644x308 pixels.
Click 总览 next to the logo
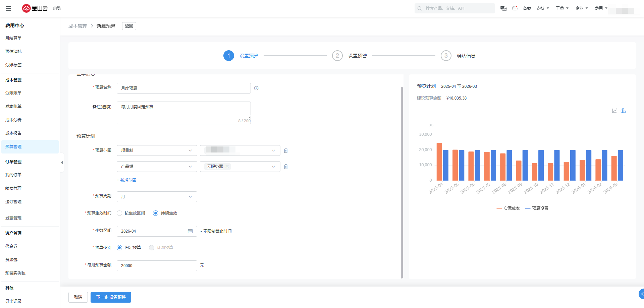pyautogui.click(x=57, y=8)
